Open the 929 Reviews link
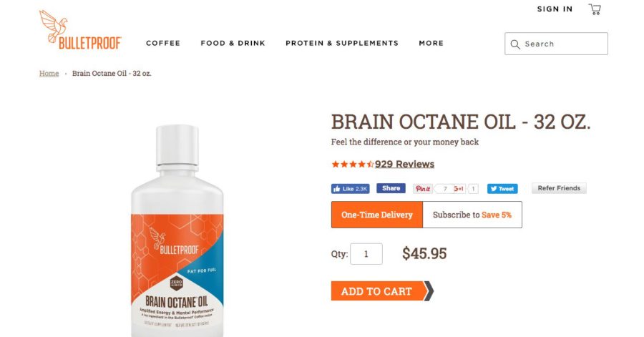 [404, 164]
